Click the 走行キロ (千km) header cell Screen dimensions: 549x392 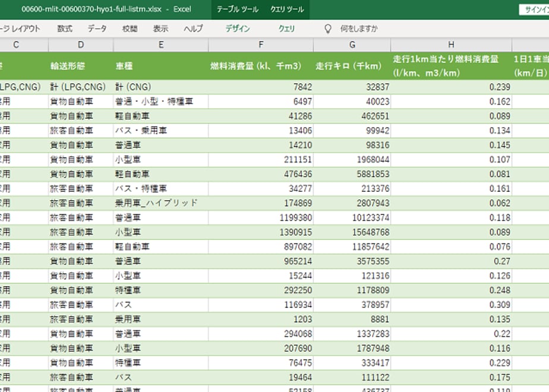[352, 66]
